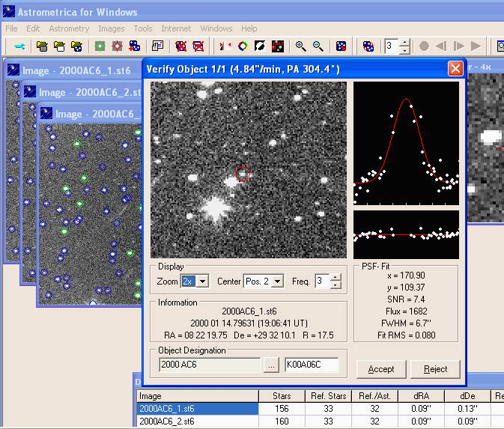Viewport: 504px width, 429px height.
Task: Click the PSF residuals plot
Action: tap(407, 234)
